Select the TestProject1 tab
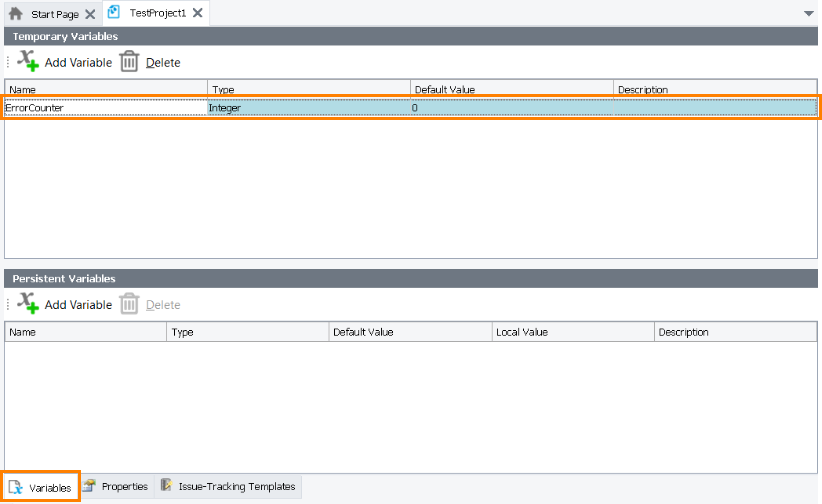The width and height of the screenshot is (822, 504). [157, 13]
